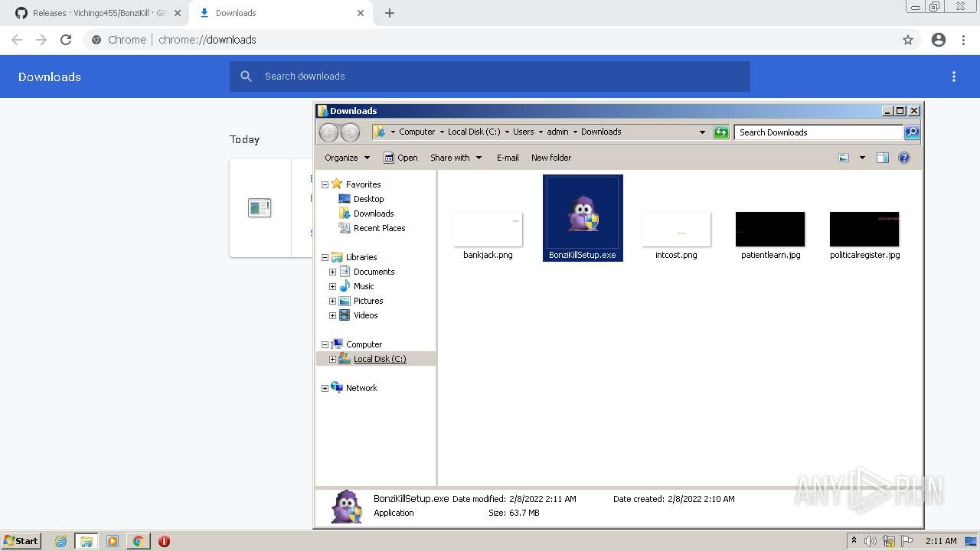The image size is (980, 551).
Task: Expand the Documents library node
Action: 332,272
